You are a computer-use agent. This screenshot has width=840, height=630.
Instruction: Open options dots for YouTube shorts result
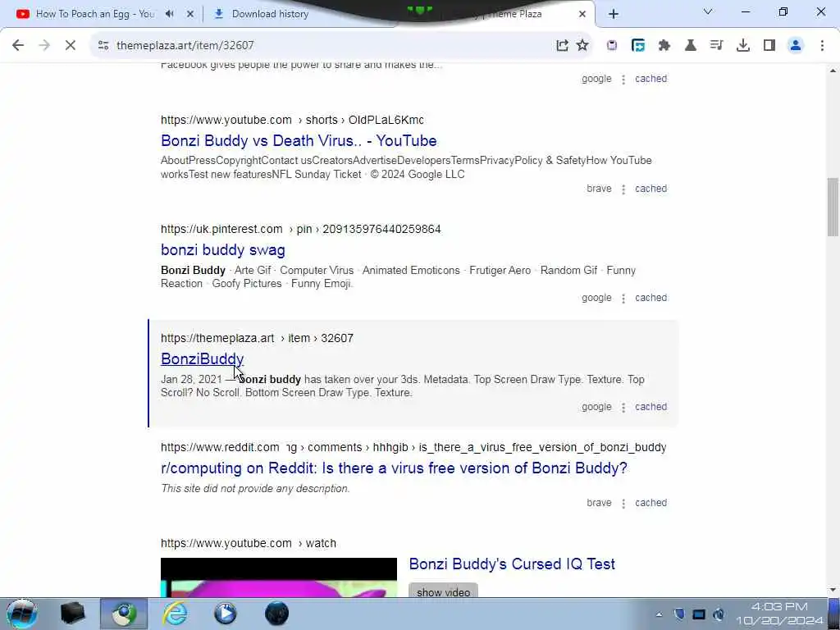[x=623, y=189]
